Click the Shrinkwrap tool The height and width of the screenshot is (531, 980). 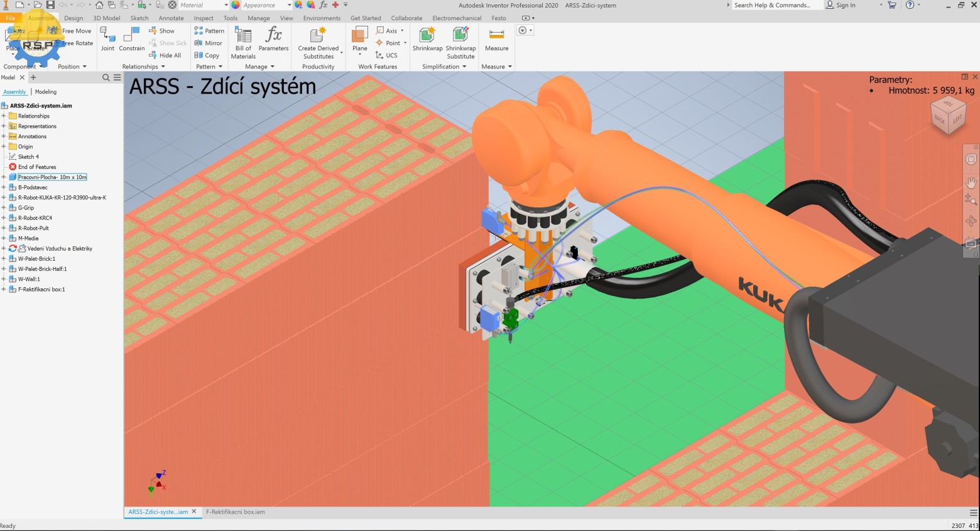pos(427,39)
